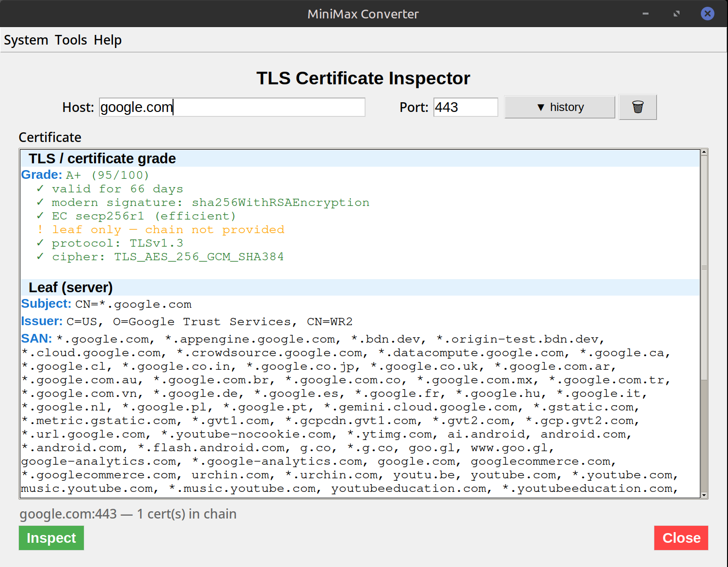
Task: Click the scrollbar down arrow
Action: pyautogui.click(x=704, y=495)
